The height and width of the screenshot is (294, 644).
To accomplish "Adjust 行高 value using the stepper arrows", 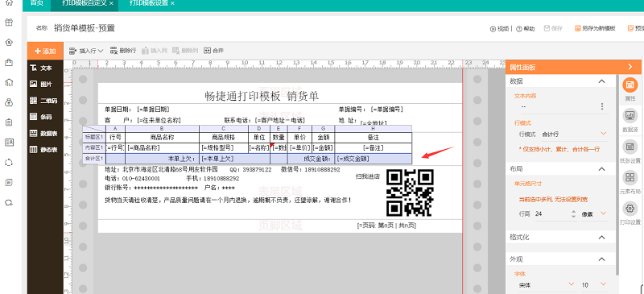I will [x=573, y=213].
